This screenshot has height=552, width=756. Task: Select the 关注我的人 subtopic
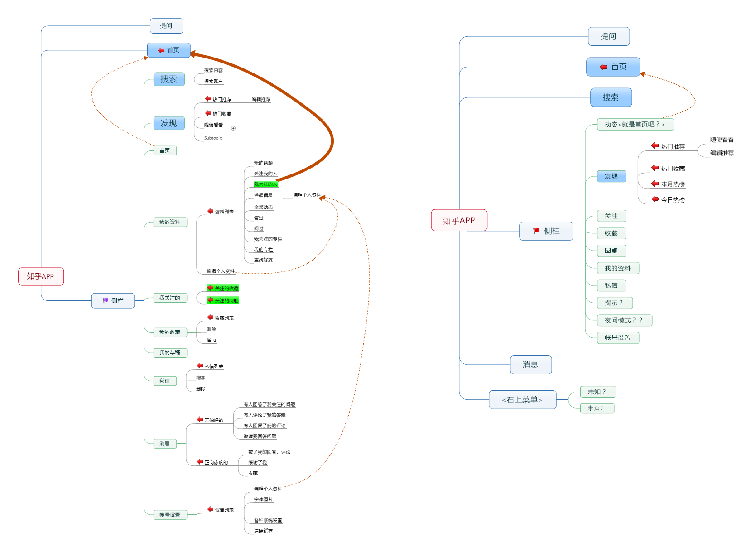click(265, 174)
